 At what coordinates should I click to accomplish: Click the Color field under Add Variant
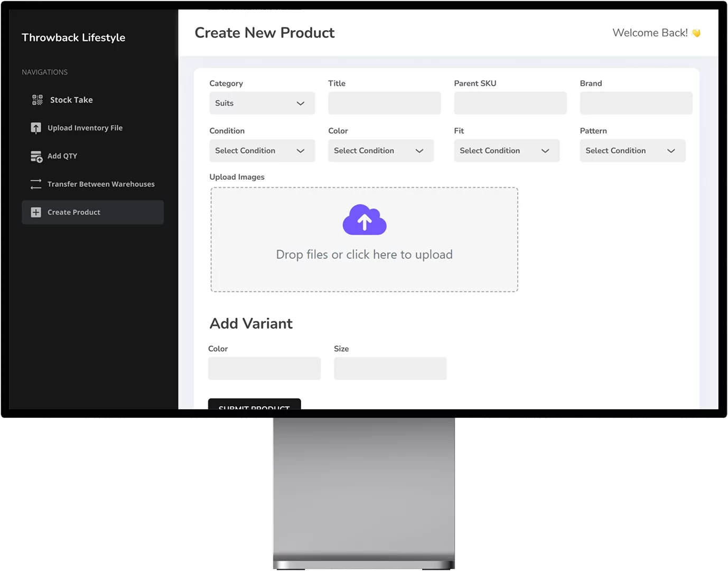coord(264,369)
